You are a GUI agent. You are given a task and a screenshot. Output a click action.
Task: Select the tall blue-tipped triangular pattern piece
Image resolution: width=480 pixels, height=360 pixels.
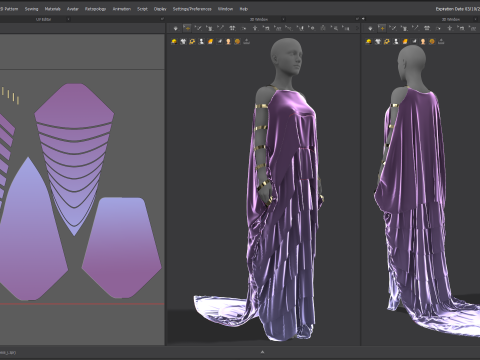tap(29, 233)
